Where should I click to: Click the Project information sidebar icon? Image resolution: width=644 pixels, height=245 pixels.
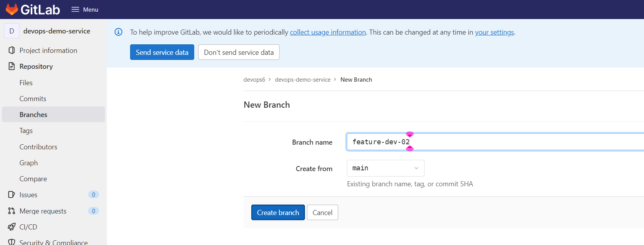12,50
